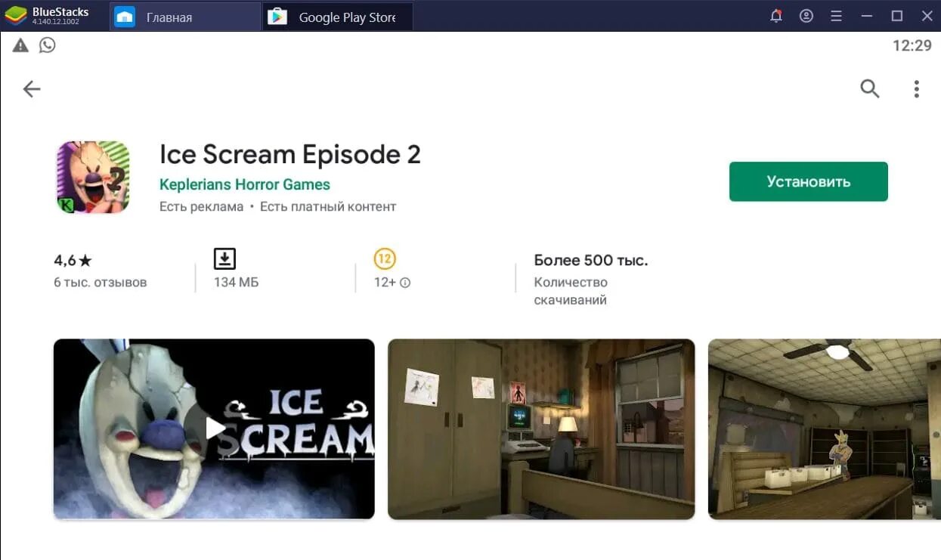The image size is (941, 560).
Task: Click the 'Есть платный контент' label
Action: pos(328,206)
